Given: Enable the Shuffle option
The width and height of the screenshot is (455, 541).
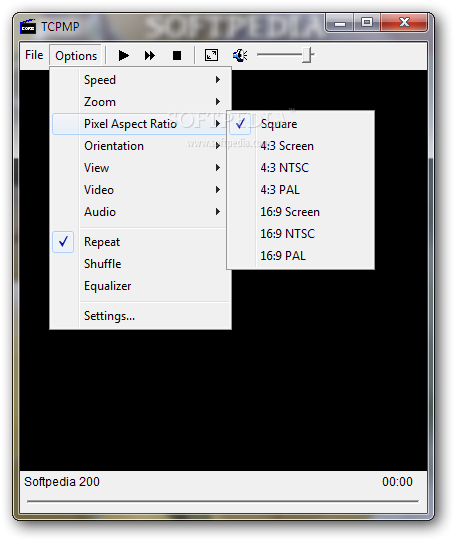Looking at the screenshot, I should 141,264.
